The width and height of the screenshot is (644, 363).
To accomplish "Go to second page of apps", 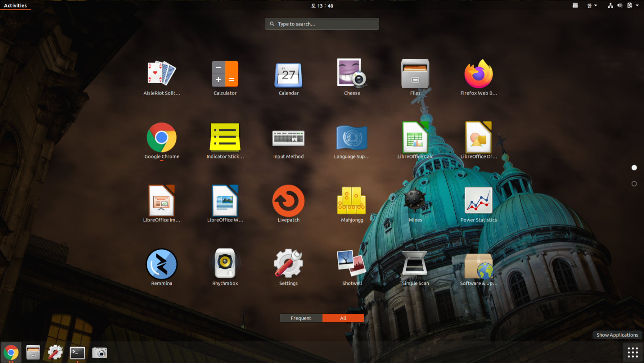I will 634,184.
